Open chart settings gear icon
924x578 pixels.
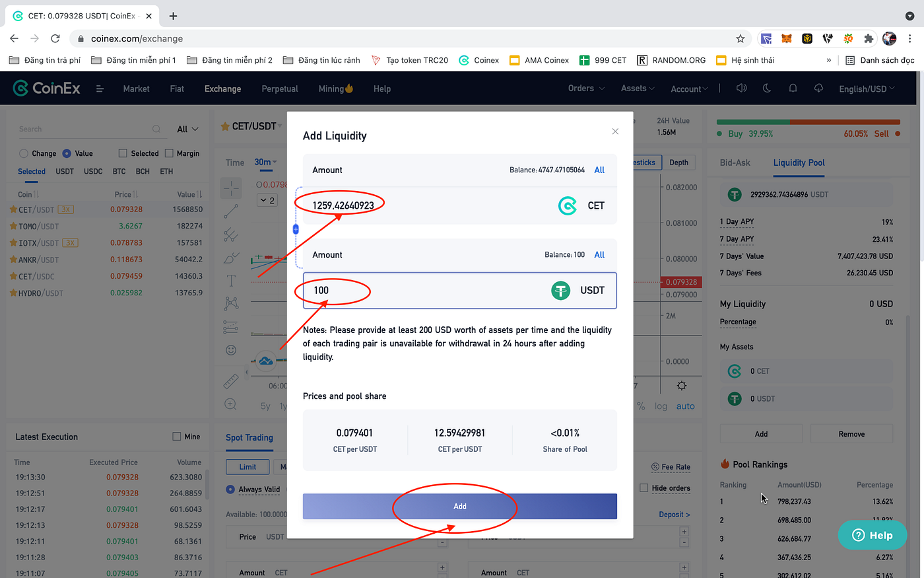(x=682, y=386)
